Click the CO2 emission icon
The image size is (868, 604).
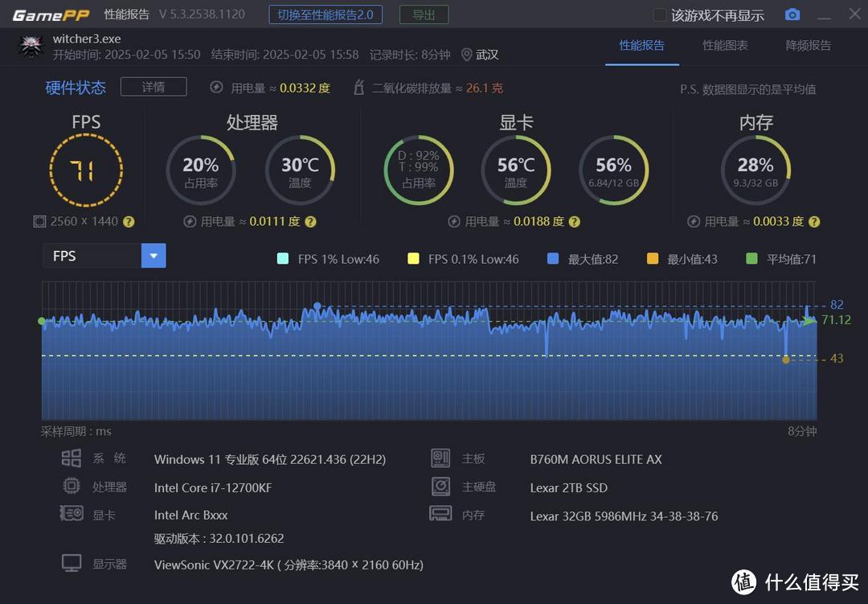click(x=358, y=87)
